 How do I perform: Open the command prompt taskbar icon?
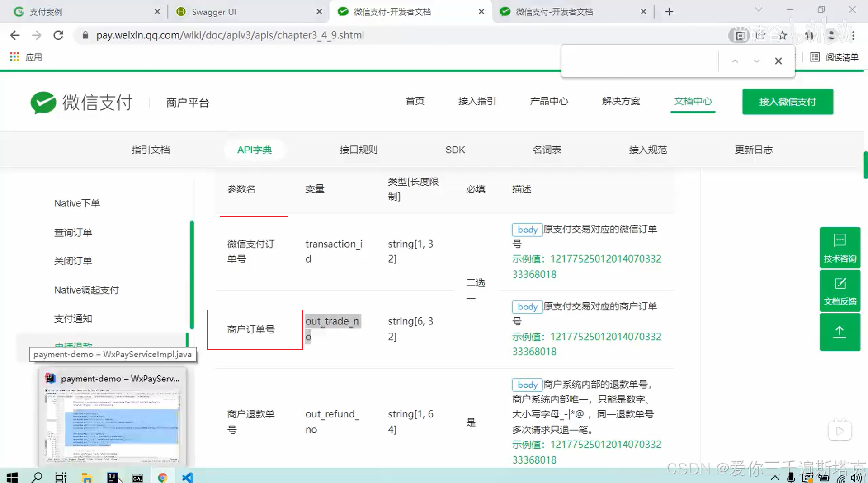click(137, 478)
